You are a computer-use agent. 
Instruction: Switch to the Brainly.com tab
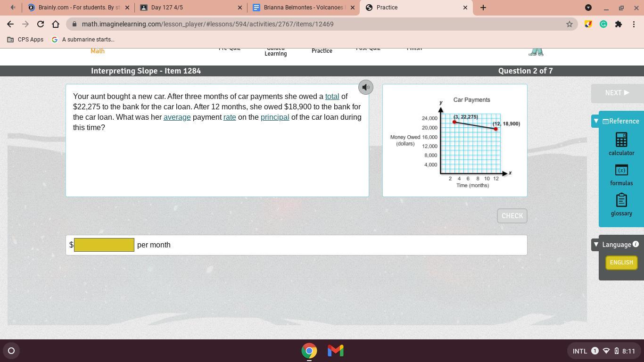[78, 8]
